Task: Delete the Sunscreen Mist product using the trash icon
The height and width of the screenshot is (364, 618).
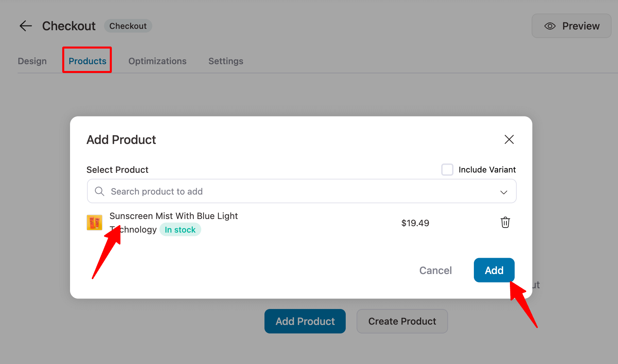Action: tap(505, 223)
